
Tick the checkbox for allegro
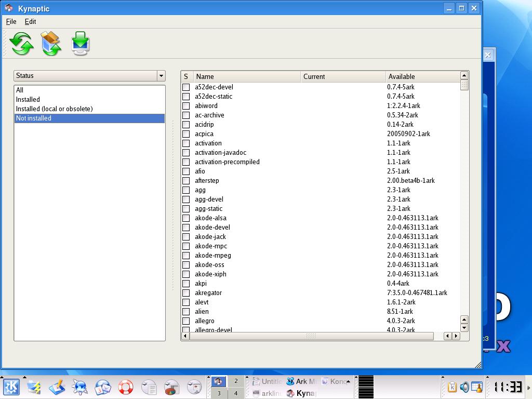tap(186, 321)
